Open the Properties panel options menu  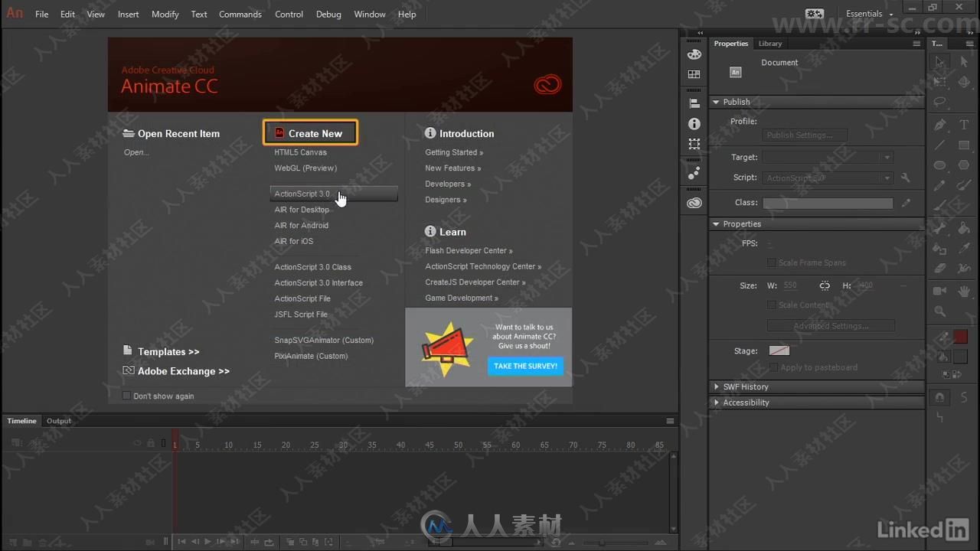(x=916, y=44)
